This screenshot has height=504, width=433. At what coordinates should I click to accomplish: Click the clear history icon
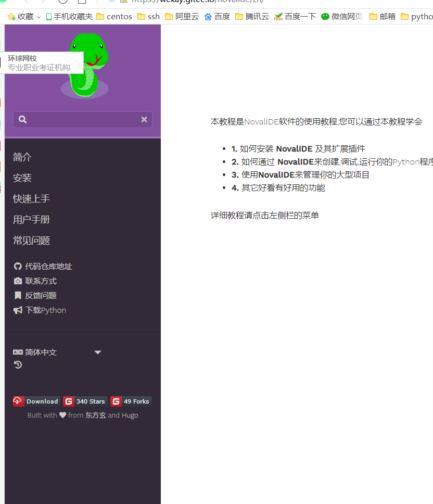tap(18, 365)
